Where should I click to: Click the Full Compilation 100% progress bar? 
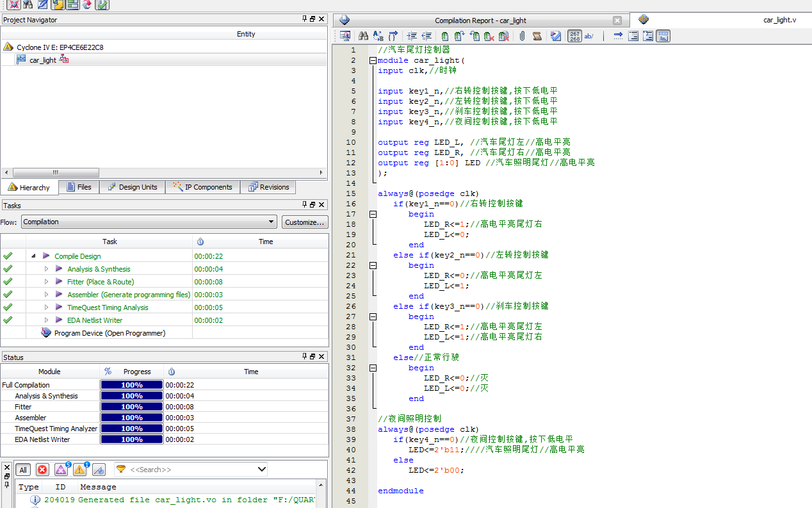click(x=132, y=385)
